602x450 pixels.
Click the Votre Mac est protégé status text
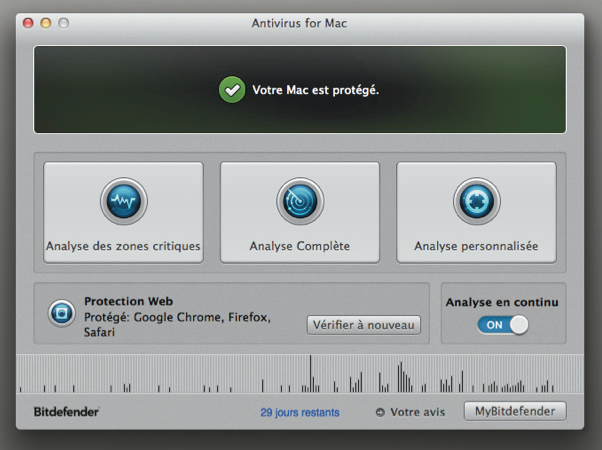[x=316, y=90]
